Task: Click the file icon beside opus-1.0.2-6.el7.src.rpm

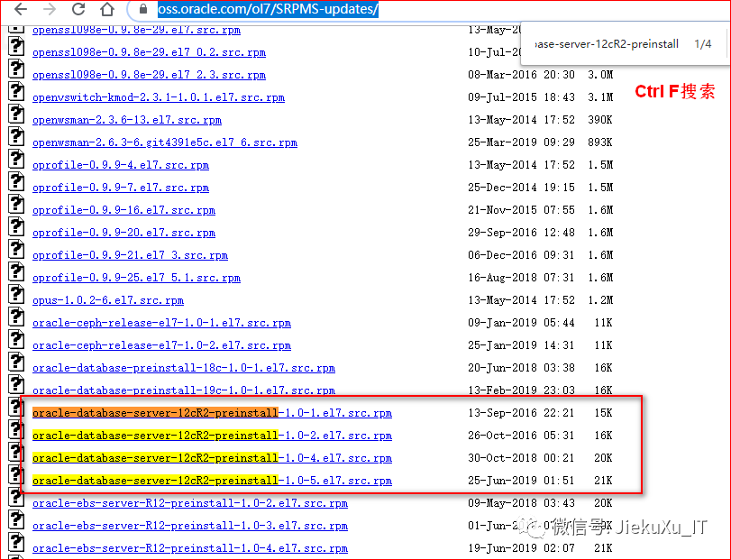Action: (x=16, y=295)
